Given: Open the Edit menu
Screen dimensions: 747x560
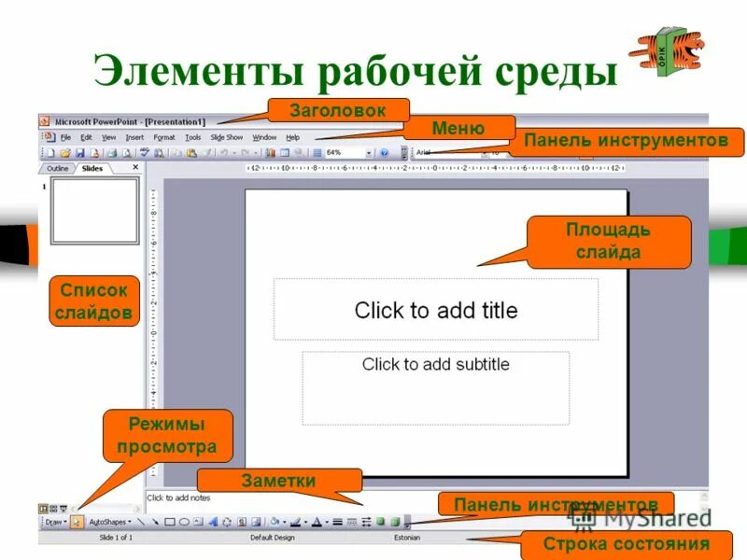Looking at the screenshot, I should coord(86,137).
